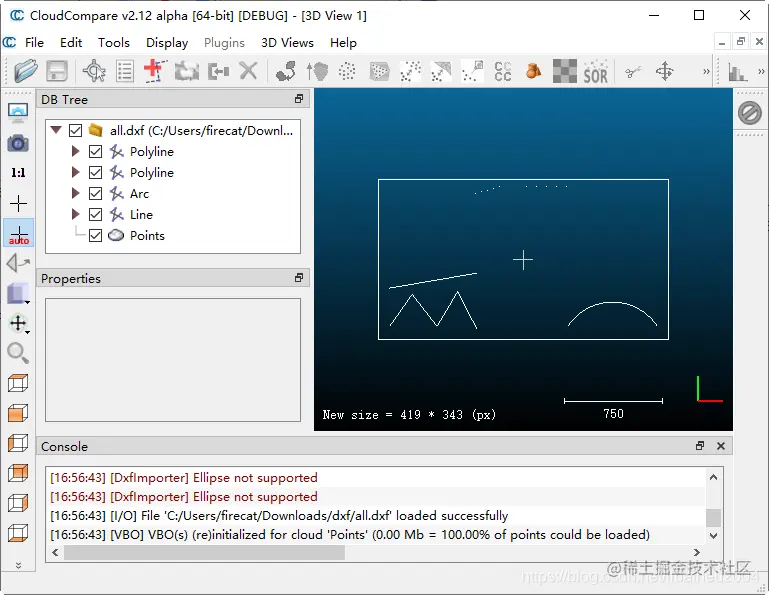The height and width of the screenshot is (595, 769).
Task: Float the Console panel
Action: [700, 445]
